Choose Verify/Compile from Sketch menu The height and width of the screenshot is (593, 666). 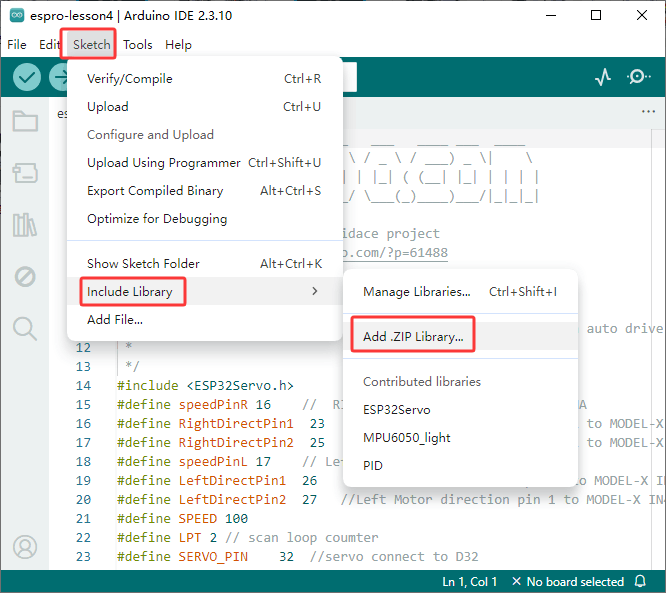(205, 79)
